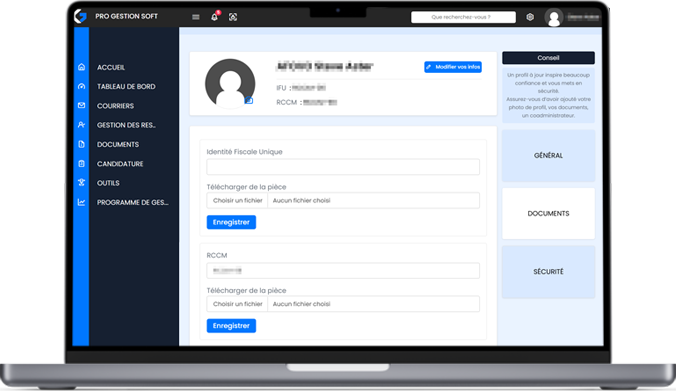Save the Identité Fiscale Unique section
Image resolution: width=676 pixels, height=391 pixels.
point(231,222)
